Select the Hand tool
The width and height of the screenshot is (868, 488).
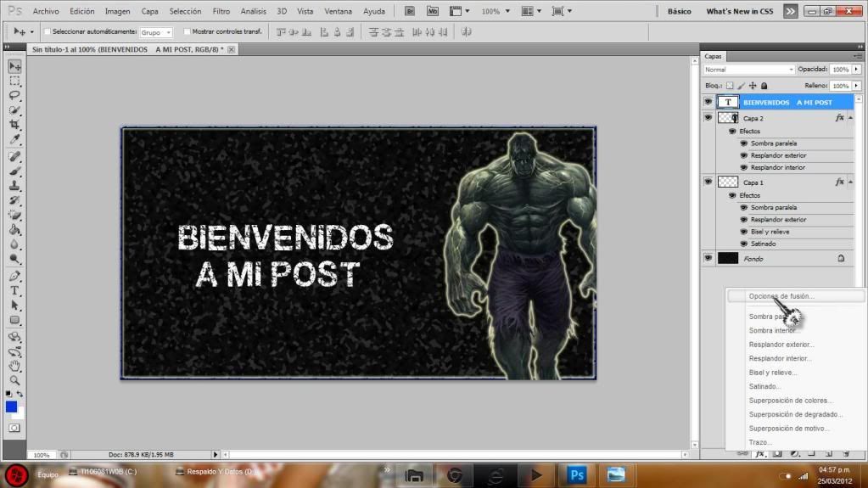pos(15,366)
